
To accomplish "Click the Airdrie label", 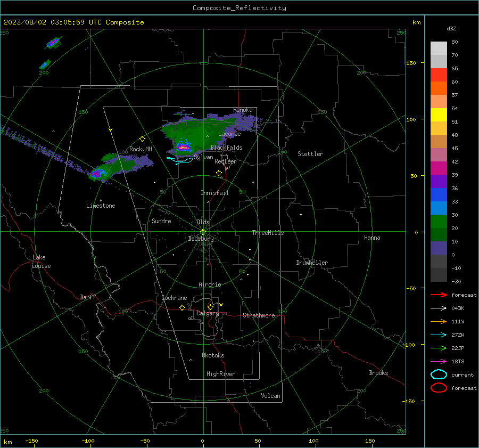I will point(210,284).
